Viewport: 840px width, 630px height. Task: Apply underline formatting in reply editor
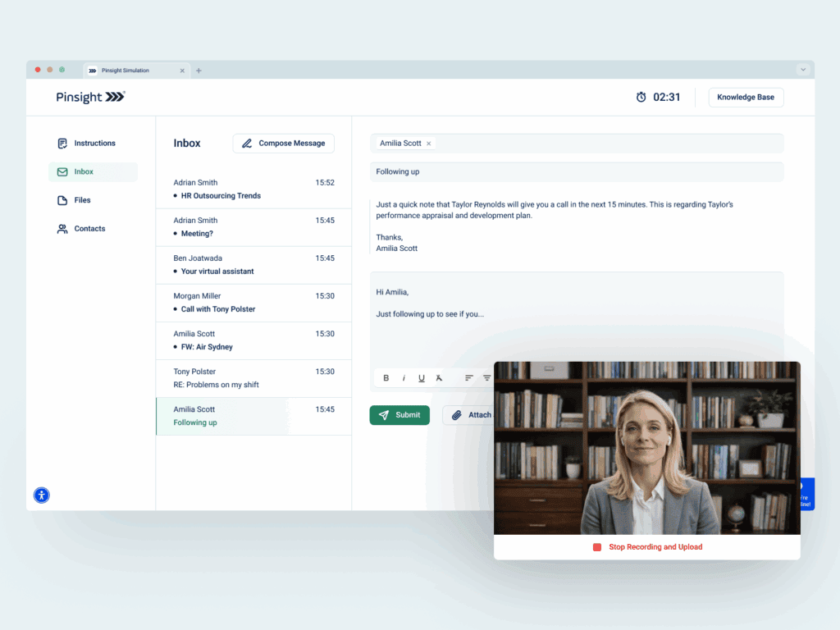point(422,378)
